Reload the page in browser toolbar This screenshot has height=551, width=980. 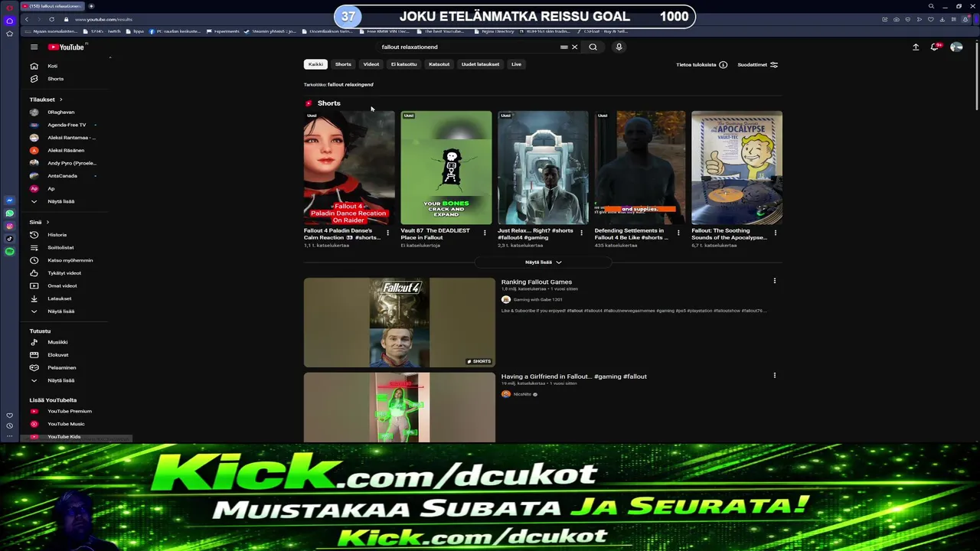pos(51,19)
